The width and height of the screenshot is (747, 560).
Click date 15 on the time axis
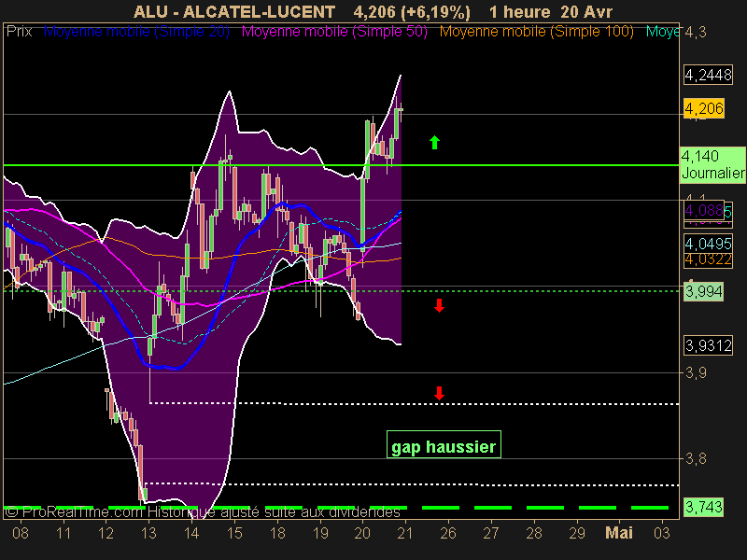[x=234, y=533]
